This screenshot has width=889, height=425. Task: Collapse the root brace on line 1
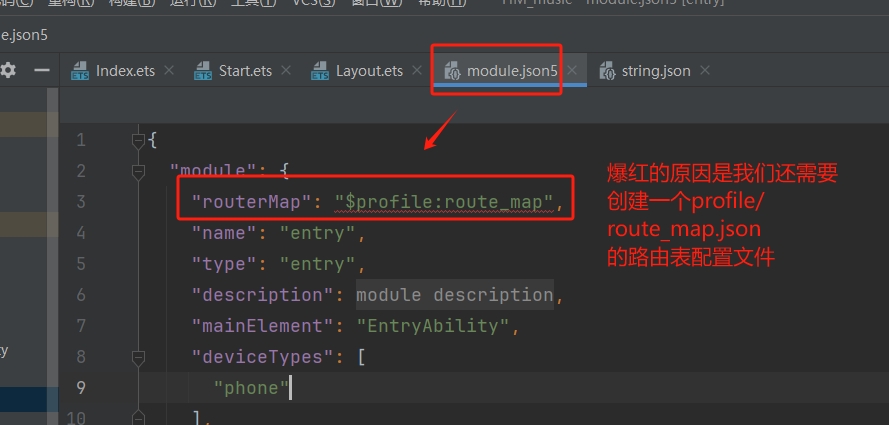coord(138,140)
